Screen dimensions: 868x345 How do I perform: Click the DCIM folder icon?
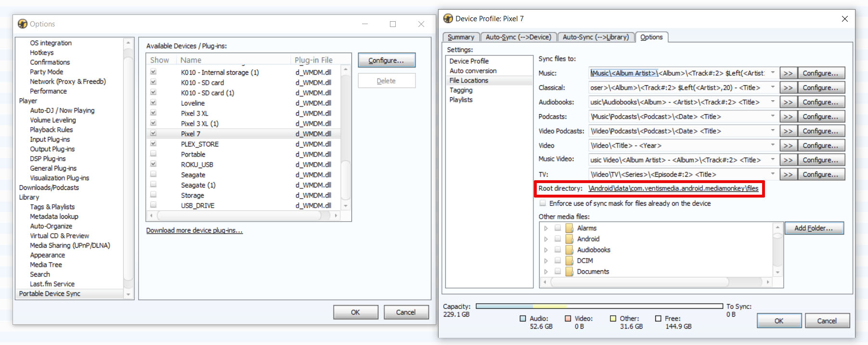point(570,261)
